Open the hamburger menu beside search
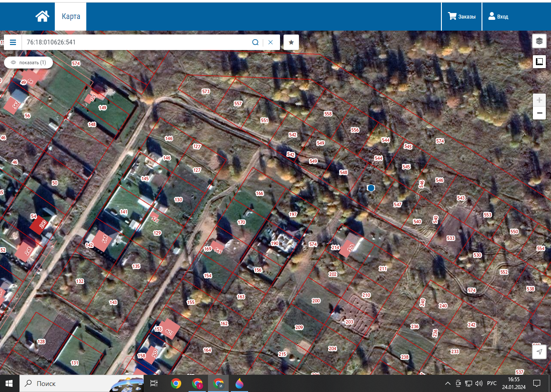Viewport: 551px width, 392px height. click(13, 42)
